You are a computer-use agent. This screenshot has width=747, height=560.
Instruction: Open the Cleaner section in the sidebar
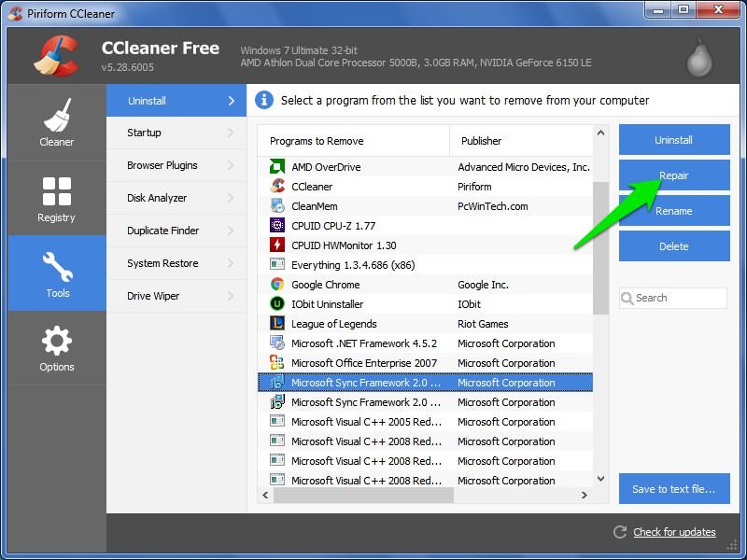[x=57, y=123]
